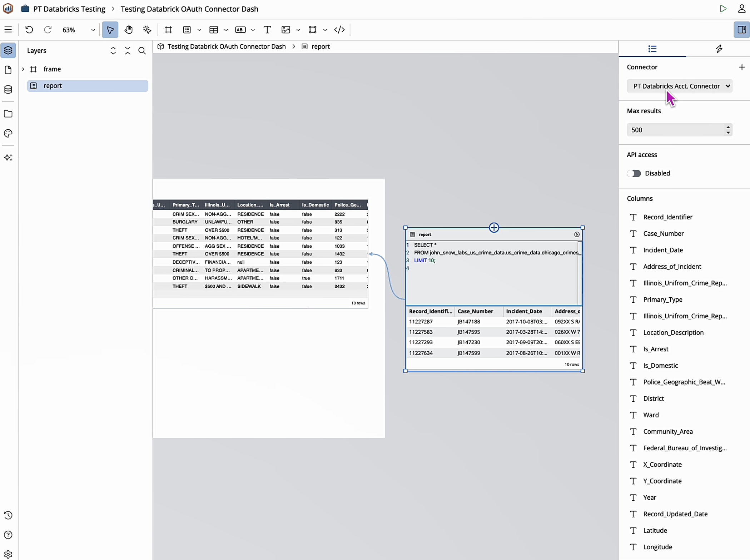The image size is (750, 560).
Task: Open the theme palette icon in sidebar
Action: tap(8, 133)
